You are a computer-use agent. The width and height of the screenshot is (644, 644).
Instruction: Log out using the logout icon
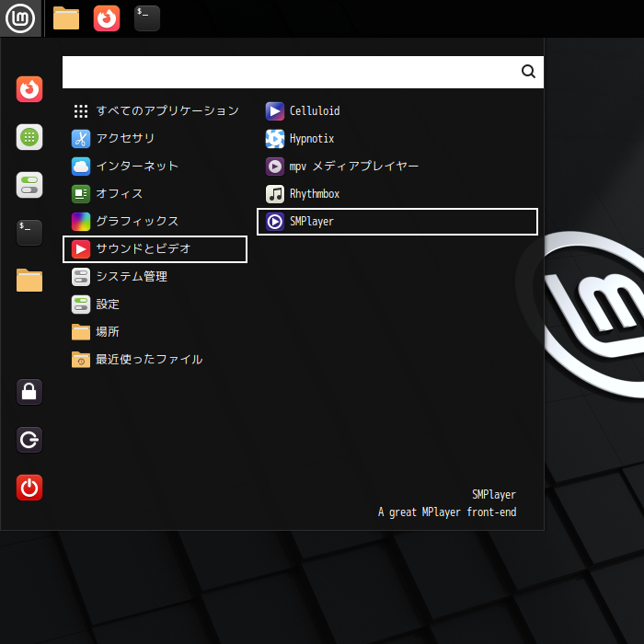29,440
